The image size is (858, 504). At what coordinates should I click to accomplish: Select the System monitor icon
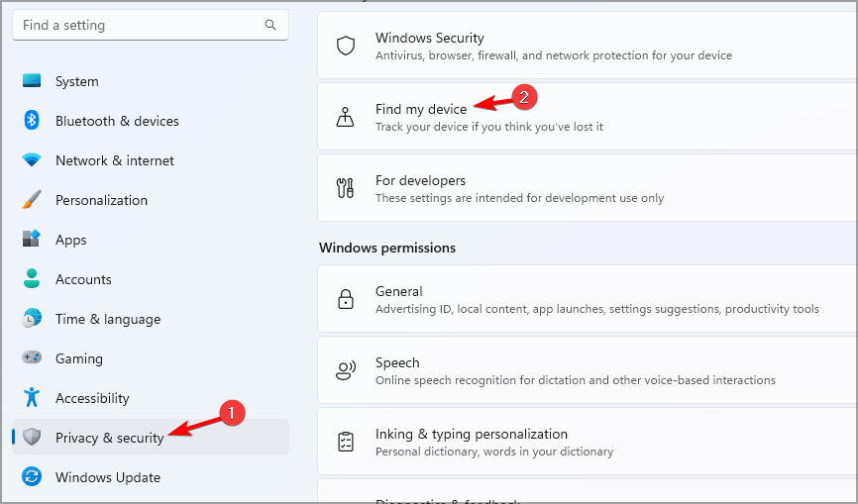coord(32,81)
